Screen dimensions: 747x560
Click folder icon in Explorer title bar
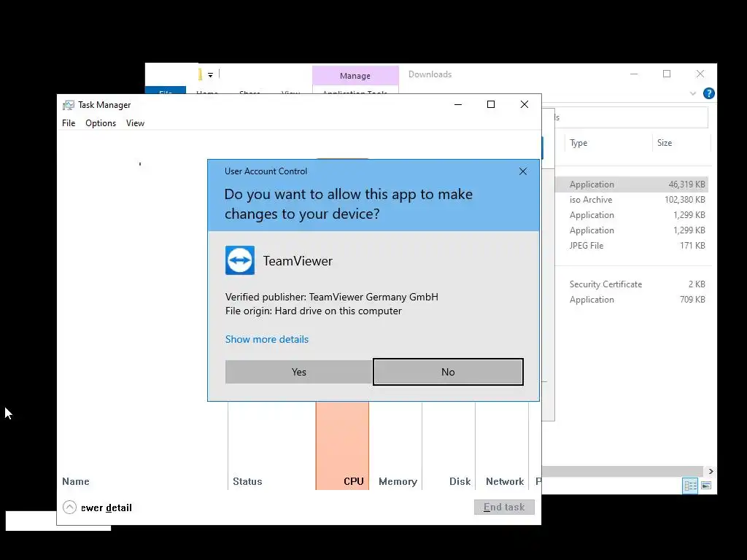tap(200, 74)
